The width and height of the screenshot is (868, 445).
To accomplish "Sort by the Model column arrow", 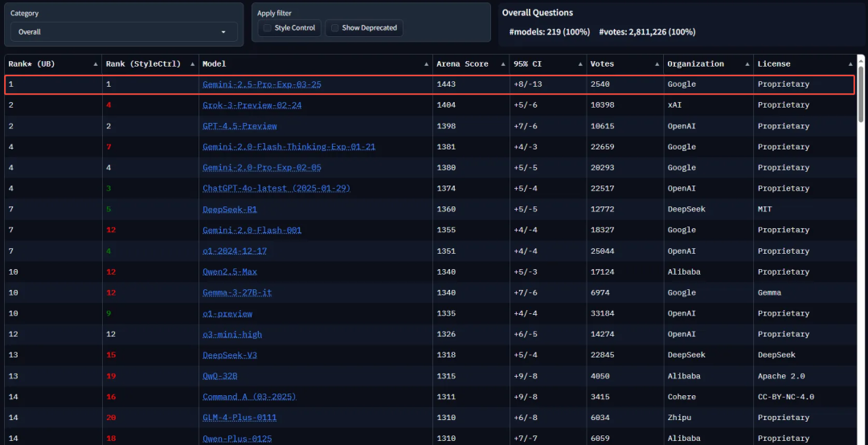I will point(426,64).
